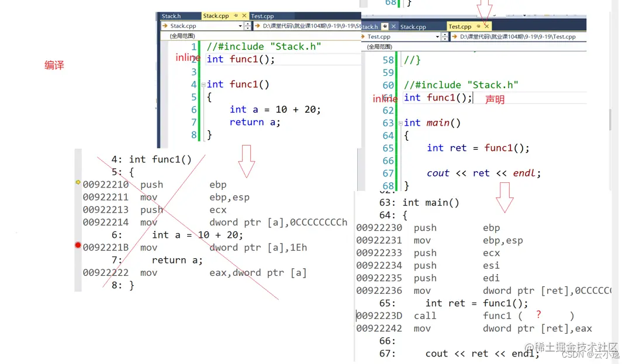This screenshot has width=629, height=364.
Task: Switch to Stack.h tab in left editor
Action: pos(171,16)
